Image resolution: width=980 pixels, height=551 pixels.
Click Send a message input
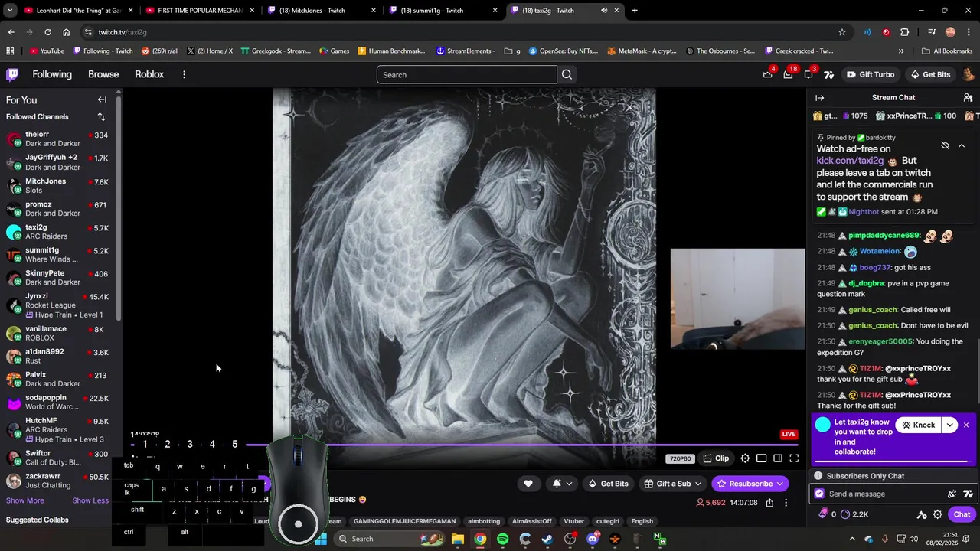[x=880, y=494]
